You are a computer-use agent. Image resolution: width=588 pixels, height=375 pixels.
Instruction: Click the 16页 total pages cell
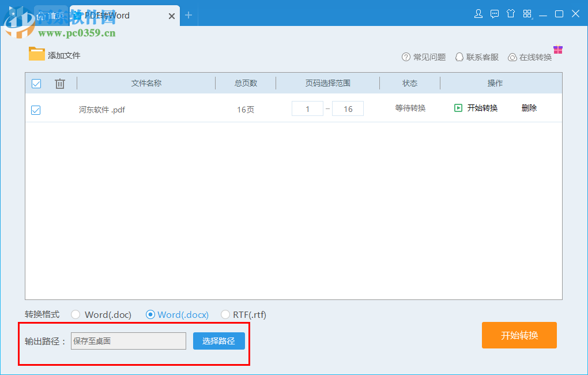(x=246, y=110)
